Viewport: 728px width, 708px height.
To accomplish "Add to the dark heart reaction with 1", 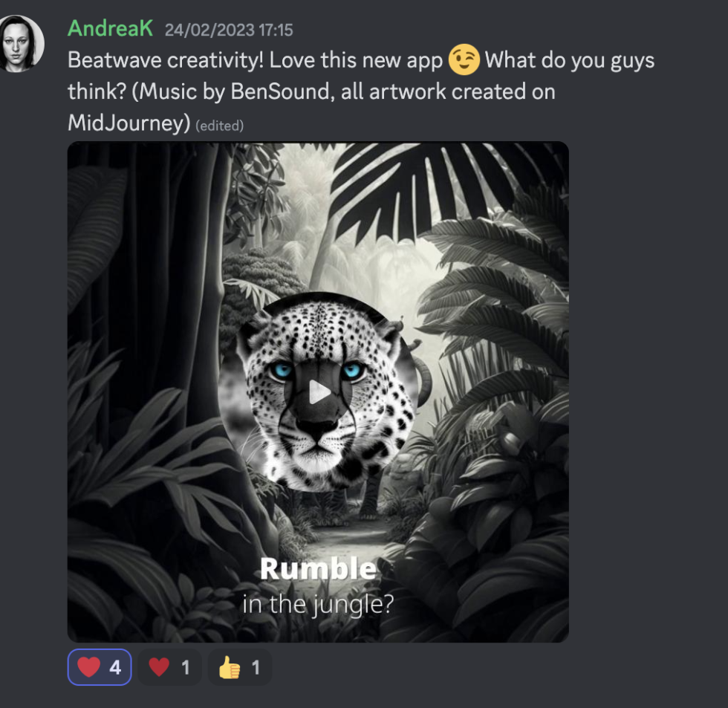I will coord(169,667).
